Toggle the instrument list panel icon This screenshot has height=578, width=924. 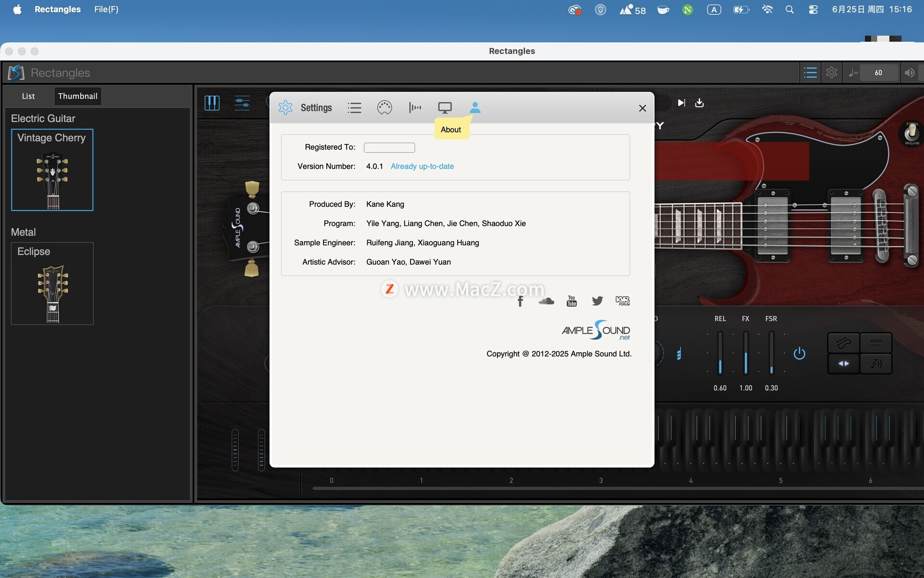click(810, 73)
